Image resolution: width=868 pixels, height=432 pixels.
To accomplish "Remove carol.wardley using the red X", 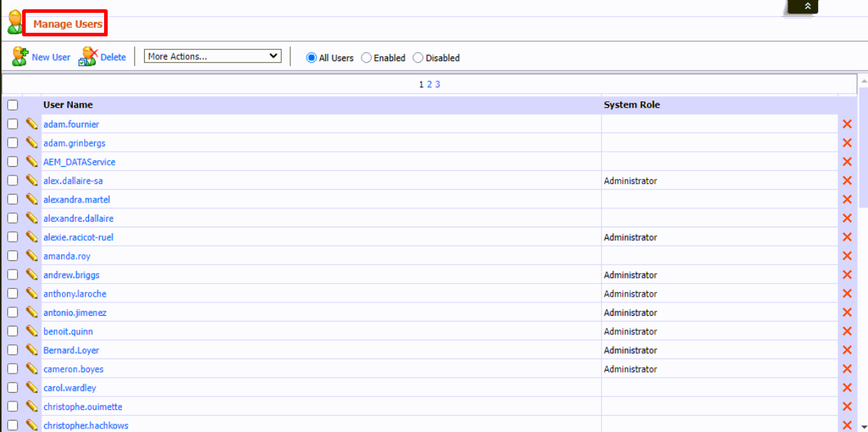I will 847,388.
